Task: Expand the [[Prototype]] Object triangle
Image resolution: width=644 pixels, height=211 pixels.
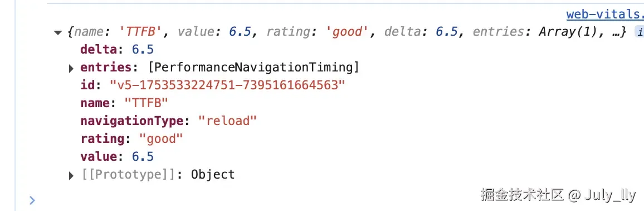Action: tap(71, 176)
